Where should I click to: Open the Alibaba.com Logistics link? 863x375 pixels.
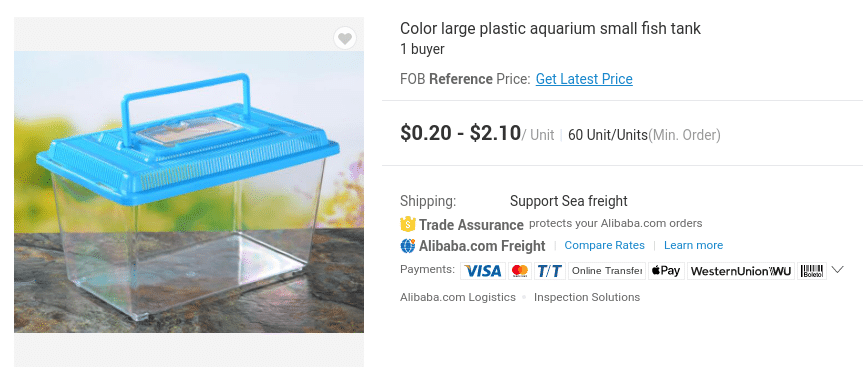(x=458, y=297)
